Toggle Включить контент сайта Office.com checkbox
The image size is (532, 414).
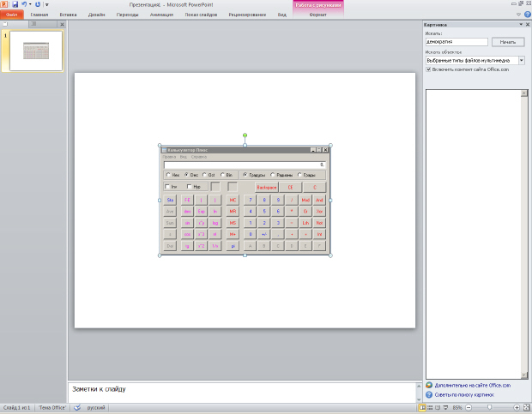click(429, 69)
